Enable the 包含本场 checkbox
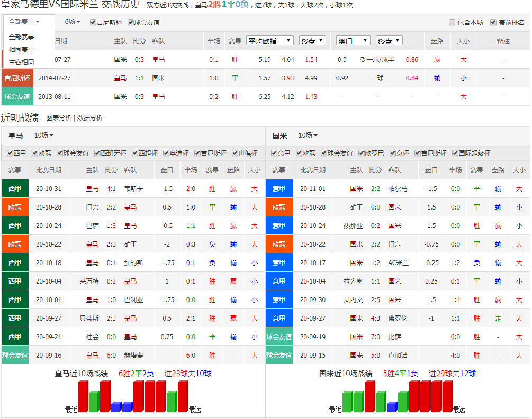This screenshot has height=419, width=532. pyautogui.click(x=452, y=22)
